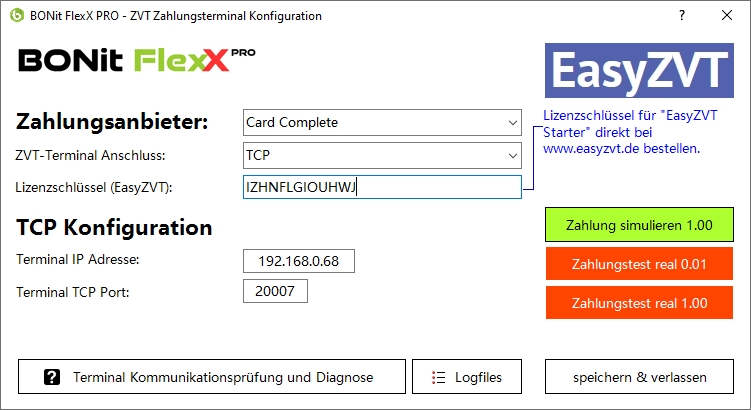Click the window title text
This screenshot has height=410, width=751.
[176, 16]
